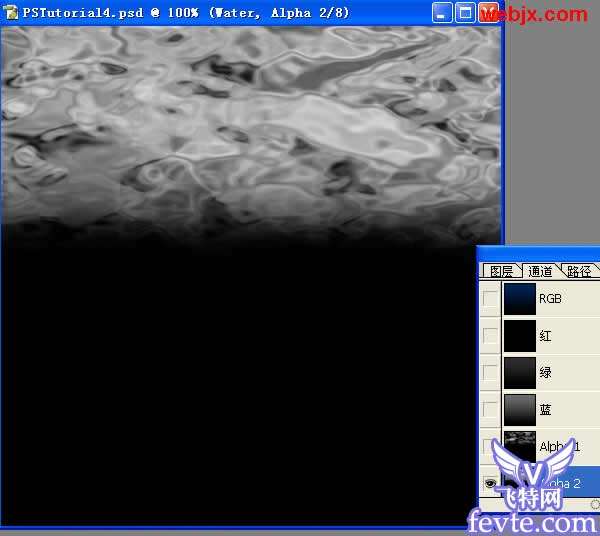This screenshot has height=536, width=600.
Task: Open the 路径 (Paths) tab
Action: 578,271
